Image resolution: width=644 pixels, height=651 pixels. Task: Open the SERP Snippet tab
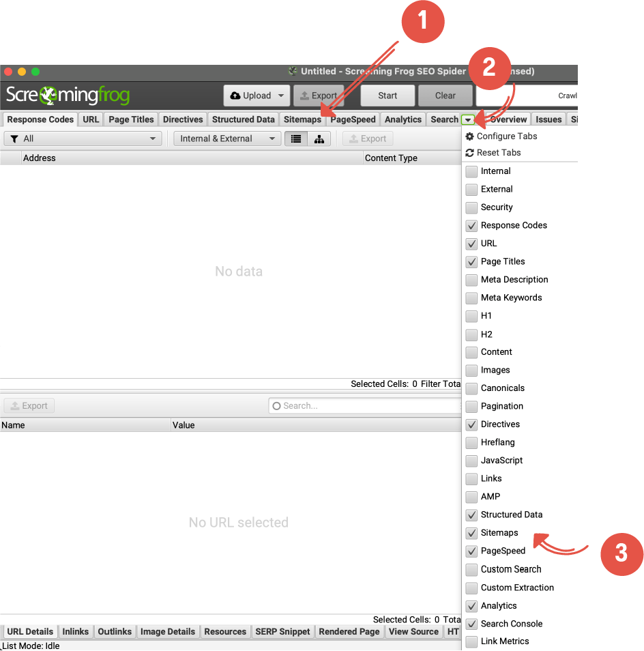pyautogui.click(x=282, y=631)
